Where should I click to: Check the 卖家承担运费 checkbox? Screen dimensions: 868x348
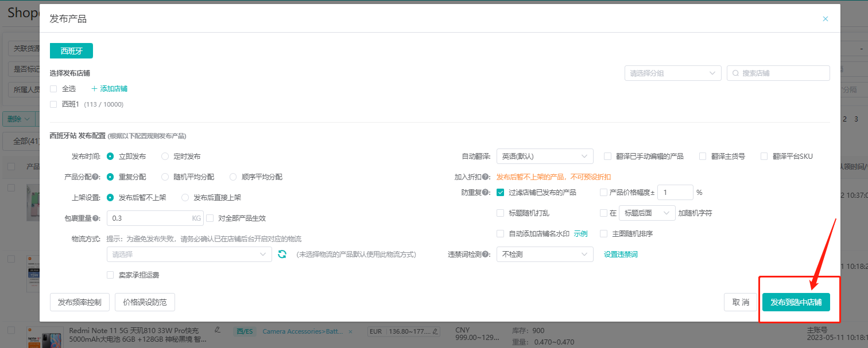click(110, 275)
